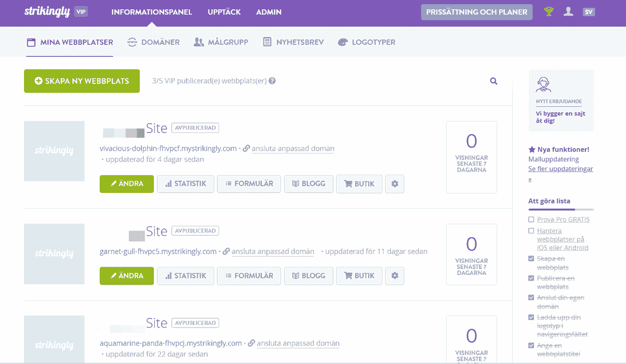626x364 pixels.
Task: Click help icon beside VIP published sites
Action: point(272,81)
